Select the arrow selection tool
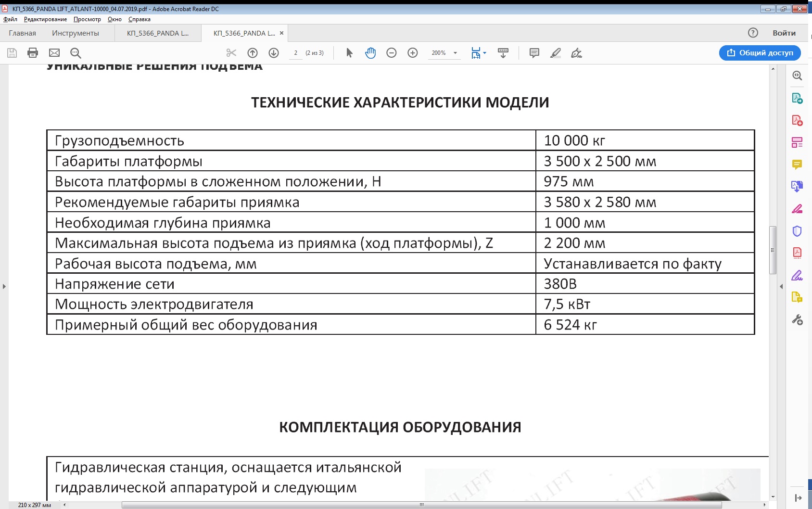This screenshot has width=812, height=509. [x=349, y=53]
